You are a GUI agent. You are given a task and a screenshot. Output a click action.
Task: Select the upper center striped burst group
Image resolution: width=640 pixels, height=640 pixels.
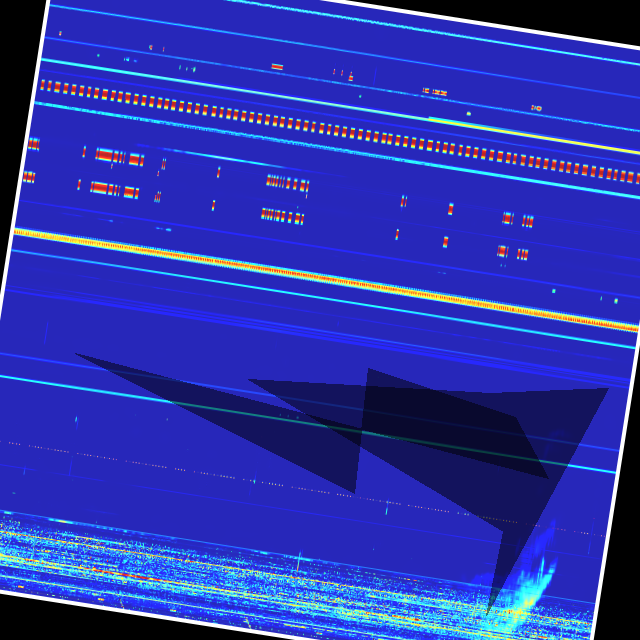pos(288,183)
